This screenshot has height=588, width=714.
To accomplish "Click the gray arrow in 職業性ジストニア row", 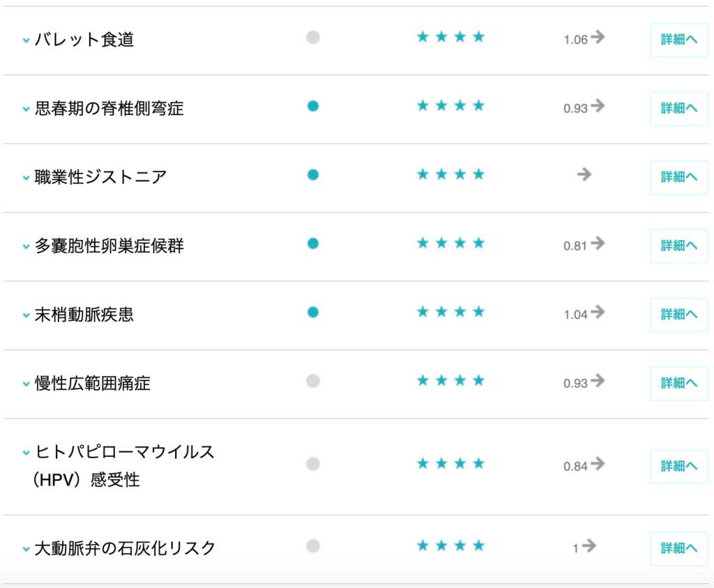I will [584, 174].
